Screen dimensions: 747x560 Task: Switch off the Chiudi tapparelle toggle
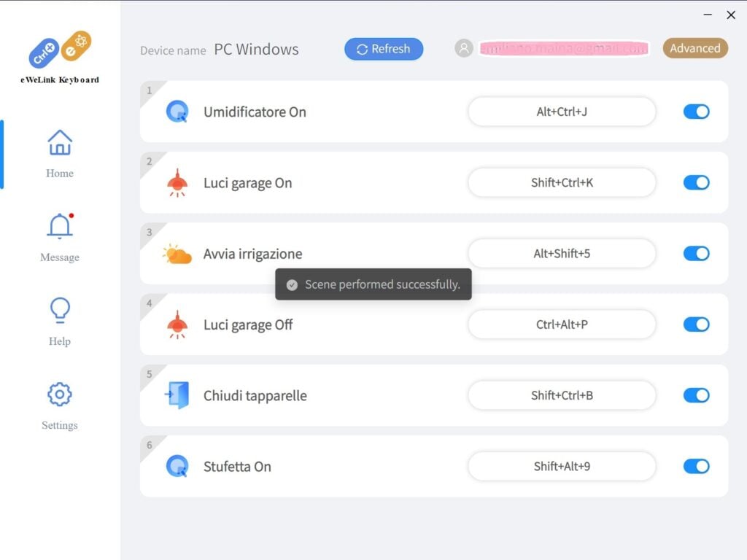pos(696,395)
